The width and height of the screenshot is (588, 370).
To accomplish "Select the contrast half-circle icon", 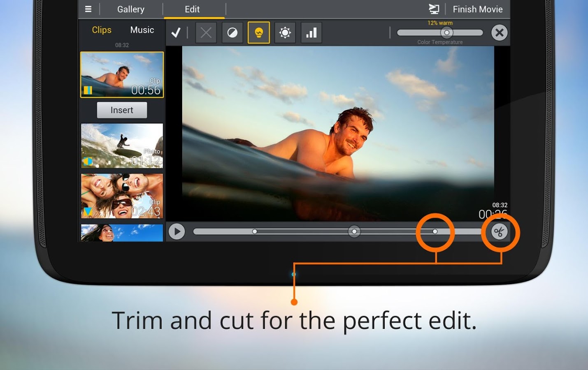I will point(232,32).
